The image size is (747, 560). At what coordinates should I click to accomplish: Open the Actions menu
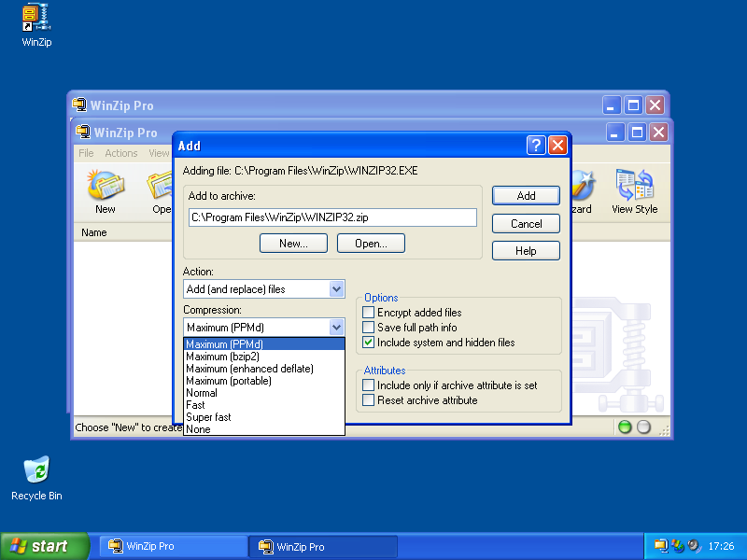(x=120, y=153)
